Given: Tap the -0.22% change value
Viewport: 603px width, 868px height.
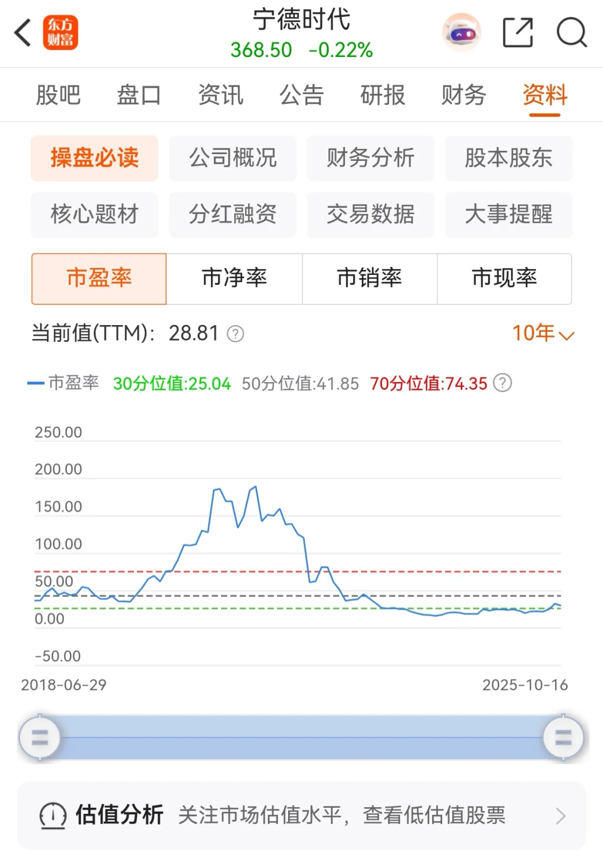Looking at the screenshot, I should pos(341,50).
